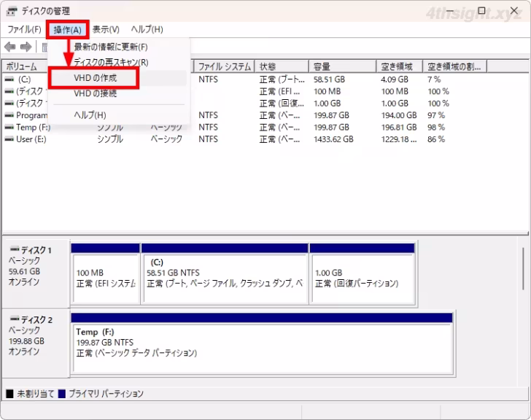Click the 58.51 GB capacity cell
The image size is (531, 420).
click(329, 79)
